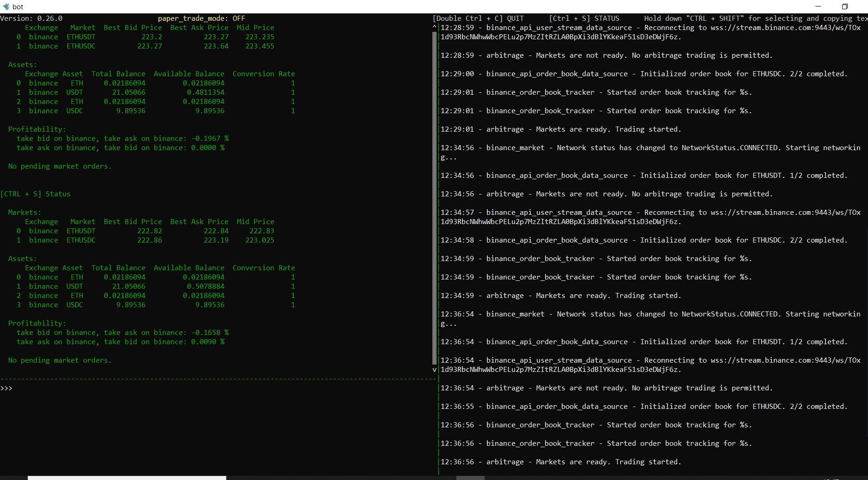Click the hummingbird bot icon in title bar
This screenshot has width=868, height=480.
click(x=6, y=6)
